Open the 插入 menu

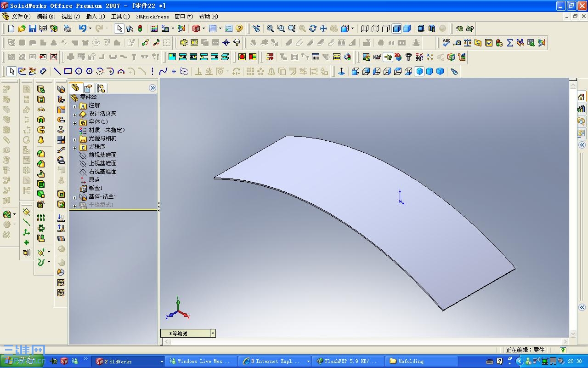pos(96,17)
